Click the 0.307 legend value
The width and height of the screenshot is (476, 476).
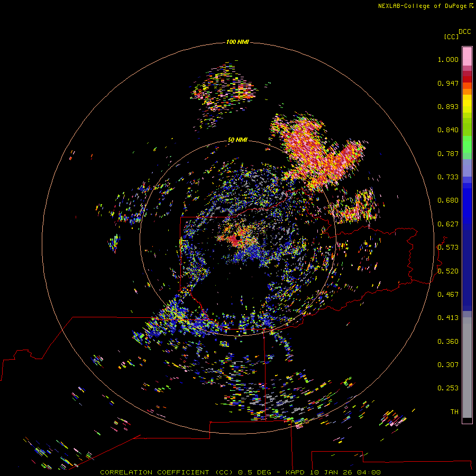click(448, 365)
